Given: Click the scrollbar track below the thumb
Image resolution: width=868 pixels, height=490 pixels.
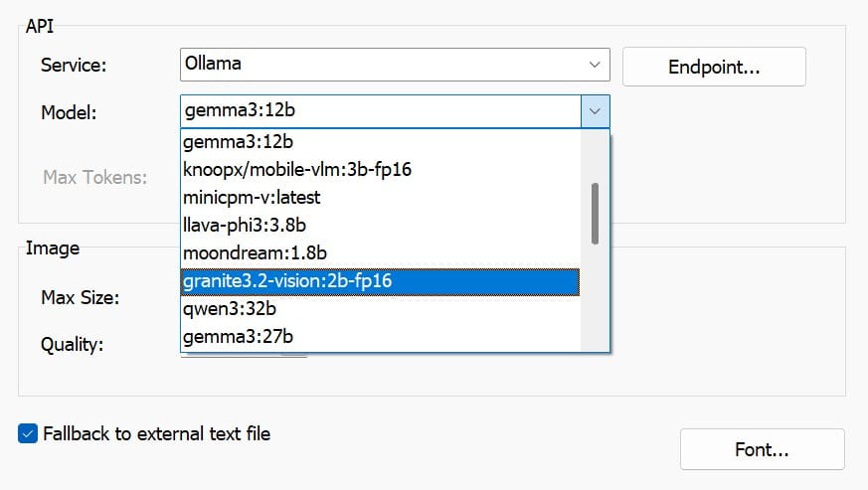Looking at the screenshot, I should tap(596, 297).
